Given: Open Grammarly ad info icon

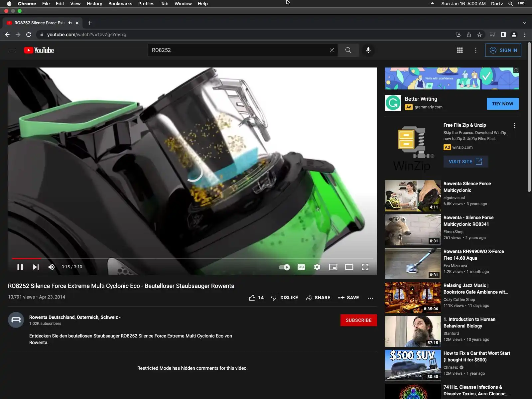Looking at the screenshot, I should coord(516,70).
